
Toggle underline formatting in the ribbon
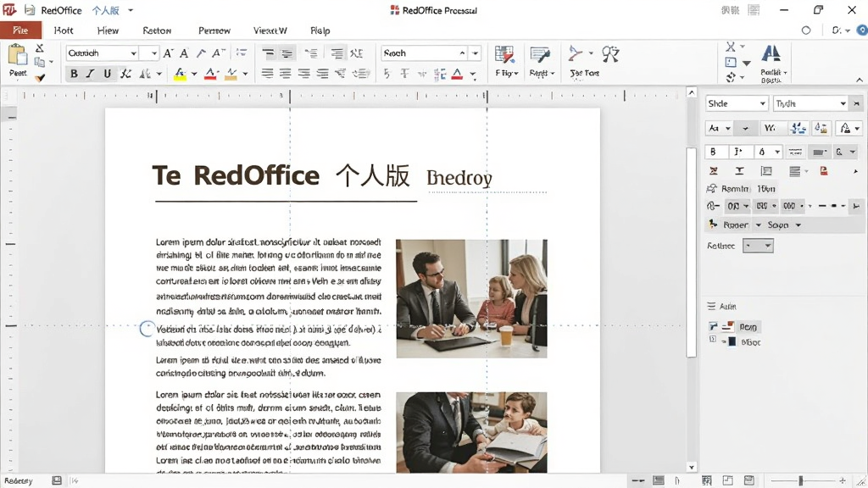coord(108,74)
